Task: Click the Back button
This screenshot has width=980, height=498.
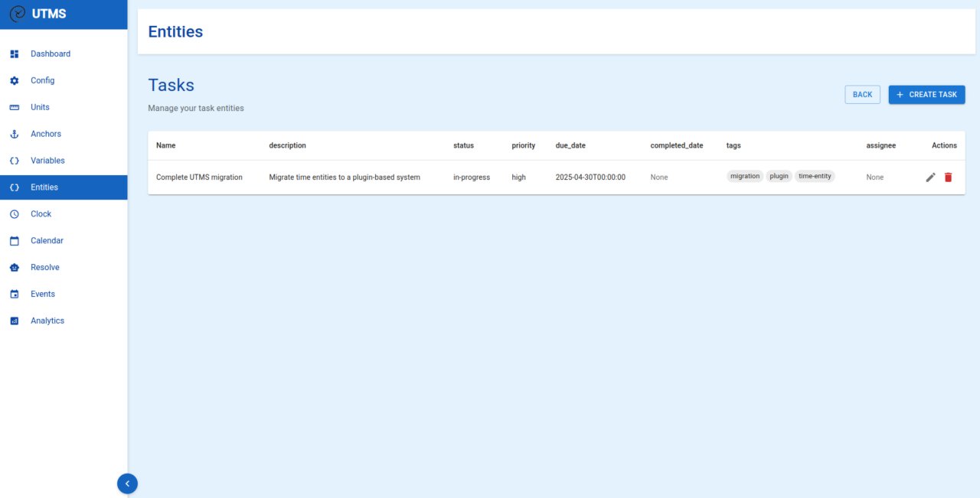Action: pyautogui.click(x=862, y=95)
